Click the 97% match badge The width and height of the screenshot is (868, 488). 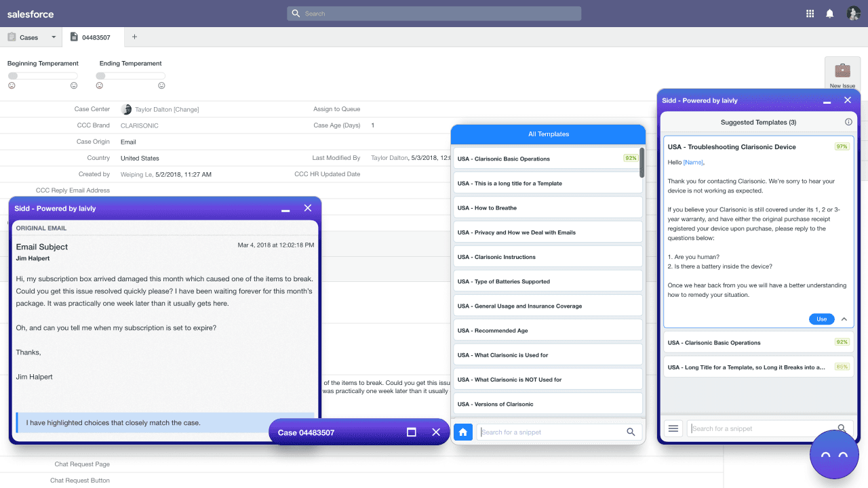click(x=842, y=146)
